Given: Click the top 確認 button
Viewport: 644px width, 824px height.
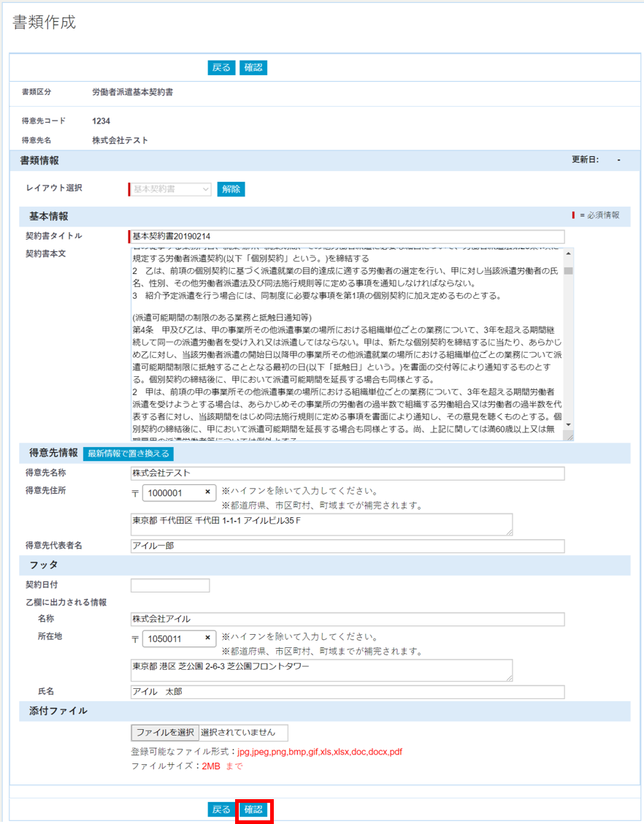Looking at the screenshot, I should 253,68.
